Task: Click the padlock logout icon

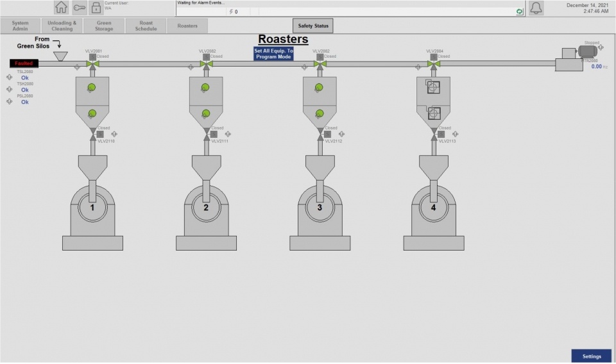Action: pyautogui.click(x=96, y=8)
